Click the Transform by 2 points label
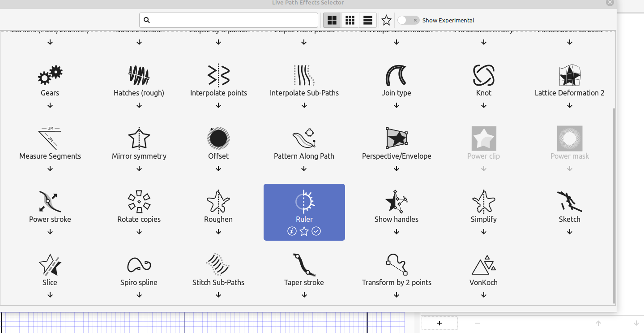The height and width of the screenshot is (333, 644). [397, 282]
